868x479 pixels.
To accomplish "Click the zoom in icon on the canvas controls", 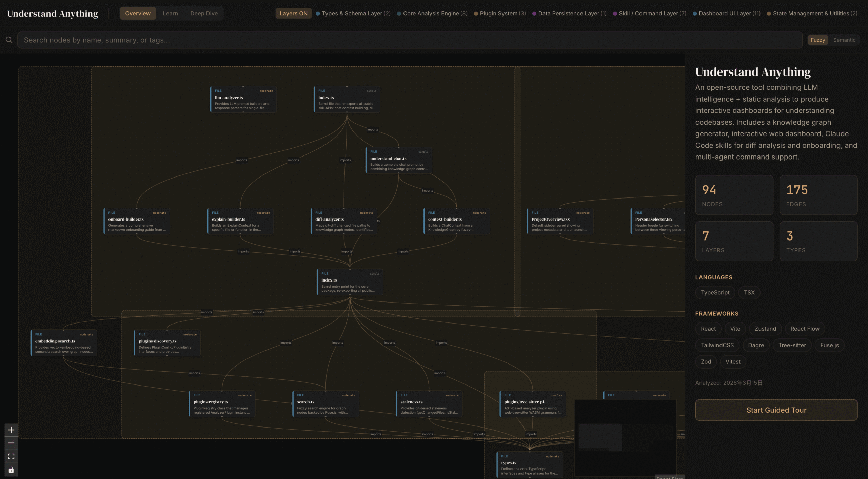I will coord(11,430).
